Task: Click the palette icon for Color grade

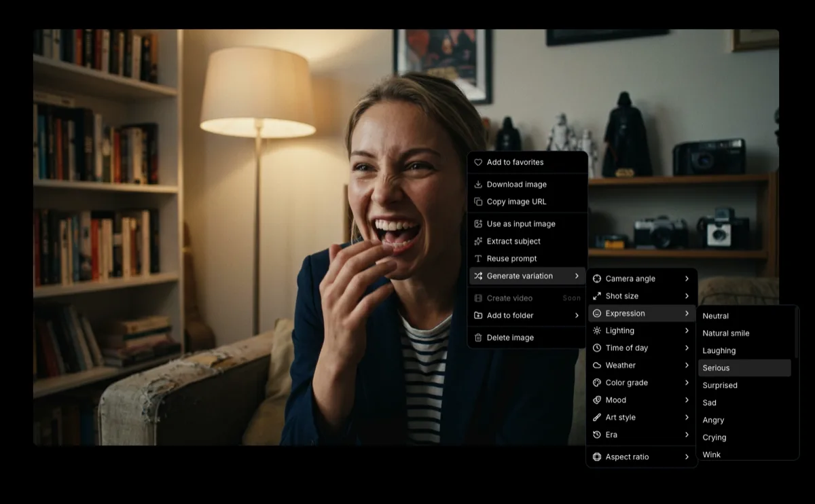Action: click(x=597, y=382)
